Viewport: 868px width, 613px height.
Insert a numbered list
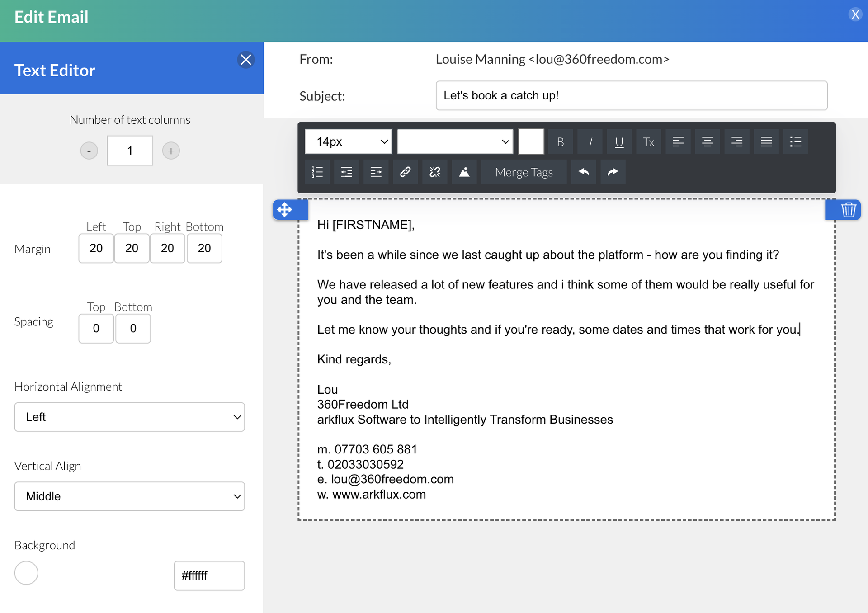pyautogui.click(x=317, y=172)
